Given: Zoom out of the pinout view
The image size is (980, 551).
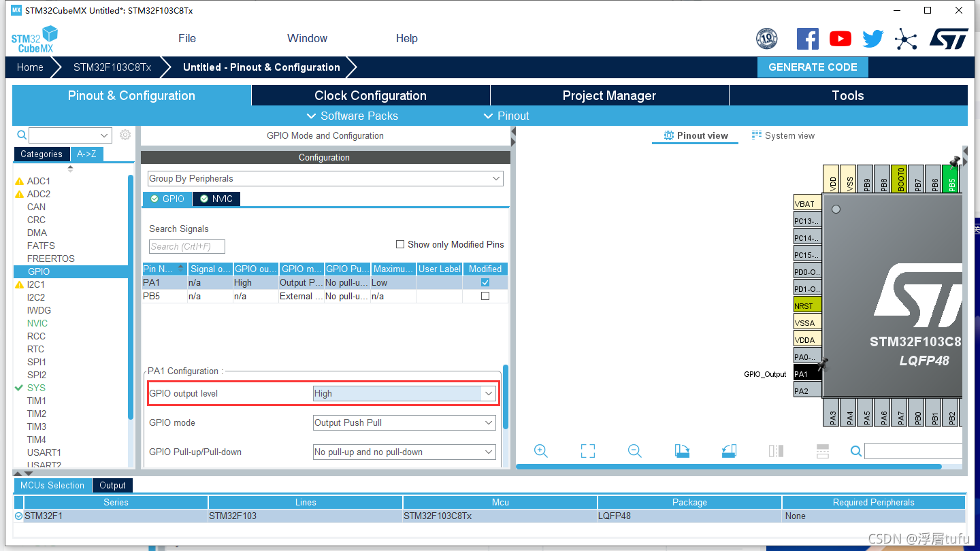Looking at the screenshot, I should (635, 450).
